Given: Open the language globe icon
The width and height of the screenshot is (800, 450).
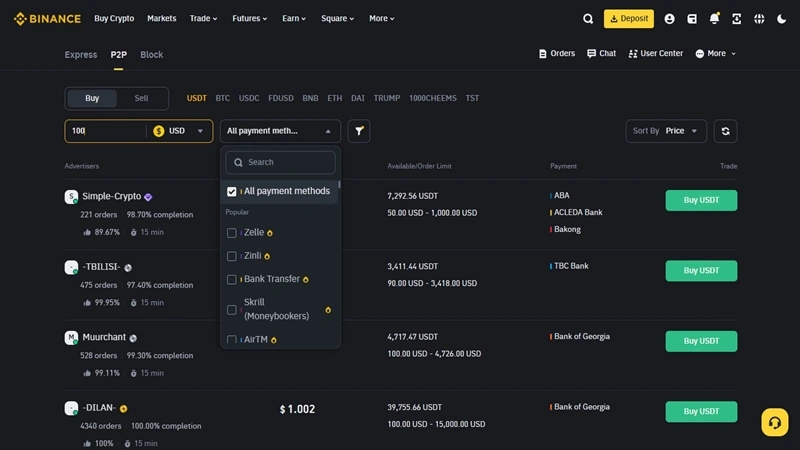Looking at the screenshot, I should pos(759,19).
